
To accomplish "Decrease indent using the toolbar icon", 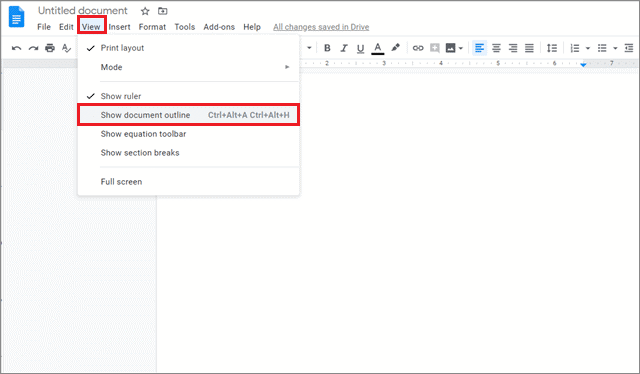I will (x=629, y=48).
